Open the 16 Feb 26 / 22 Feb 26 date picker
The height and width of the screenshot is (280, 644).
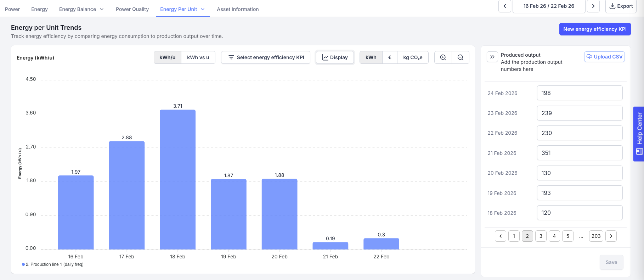click(x=549, y=6)
